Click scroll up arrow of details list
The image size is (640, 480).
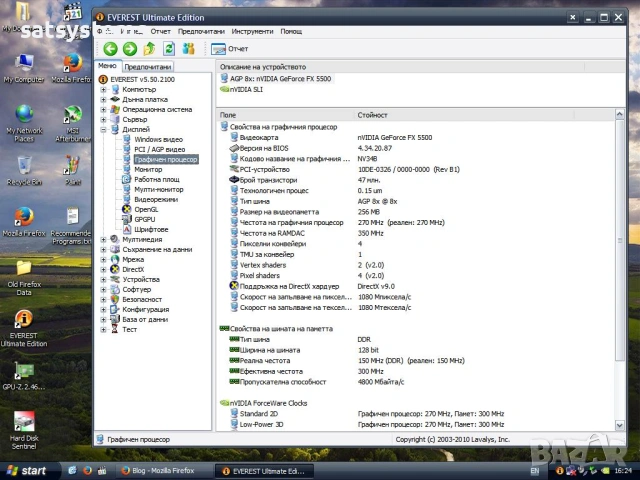click(x=620, y=115)
